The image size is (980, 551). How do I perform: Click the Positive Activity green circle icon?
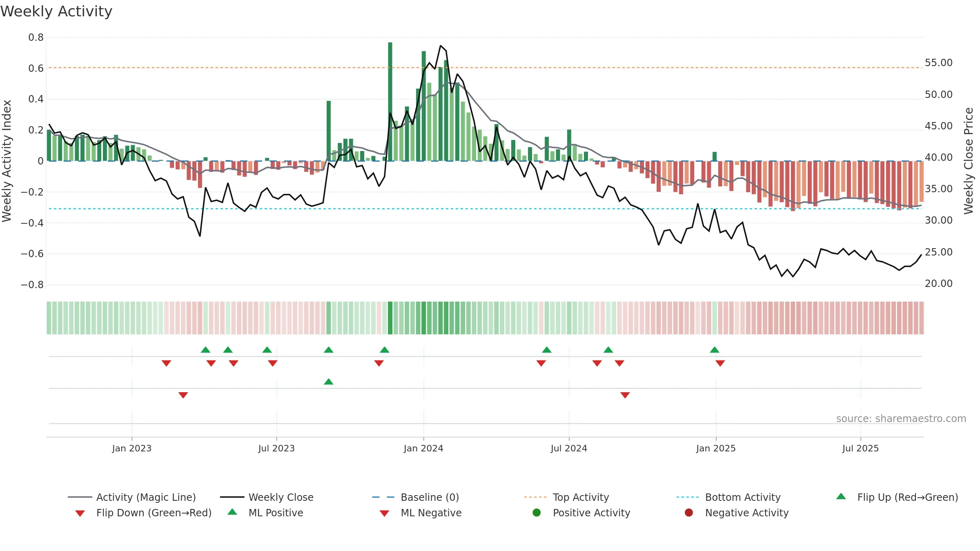point(537,513)
